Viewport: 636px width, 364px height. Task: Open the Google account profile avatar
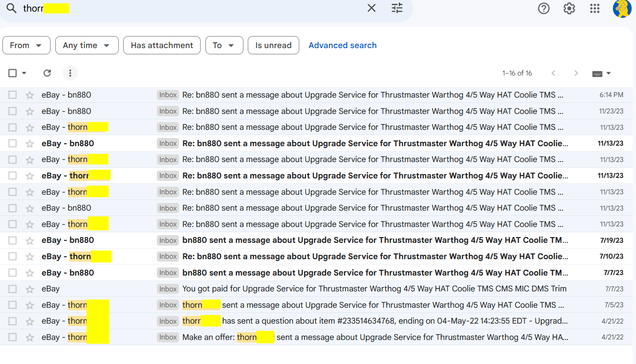pos(622,9)
